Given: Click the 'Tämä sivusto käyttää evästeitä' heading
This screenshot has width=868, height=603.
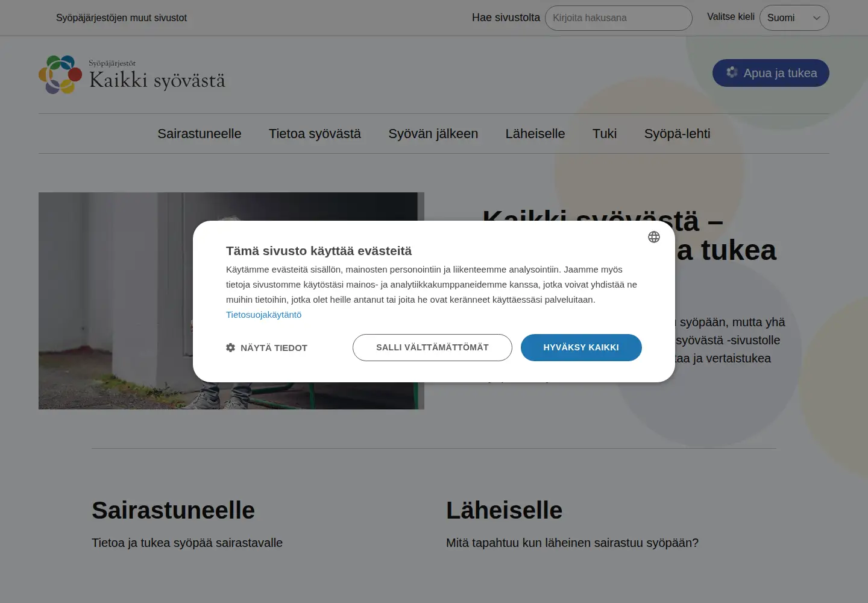Looking at the screenshot, I should 319,251.
